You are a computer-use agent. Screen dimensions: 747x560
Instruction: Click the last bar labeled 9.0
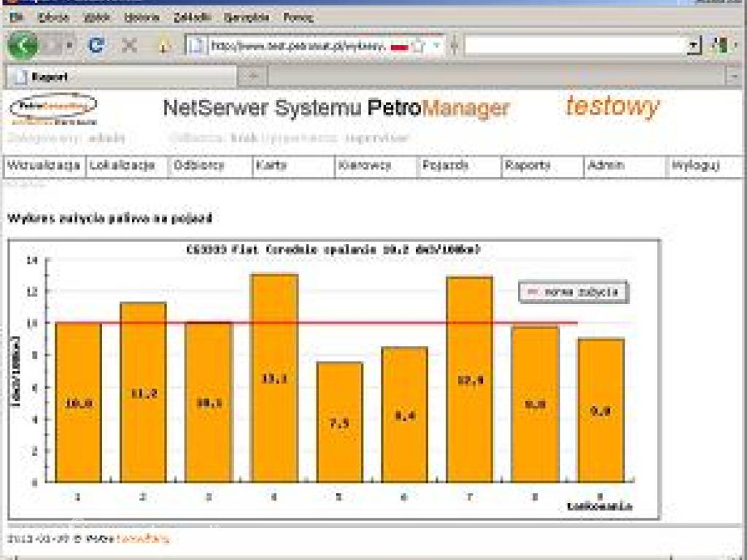pyautogui.click(x=601, y=411)
